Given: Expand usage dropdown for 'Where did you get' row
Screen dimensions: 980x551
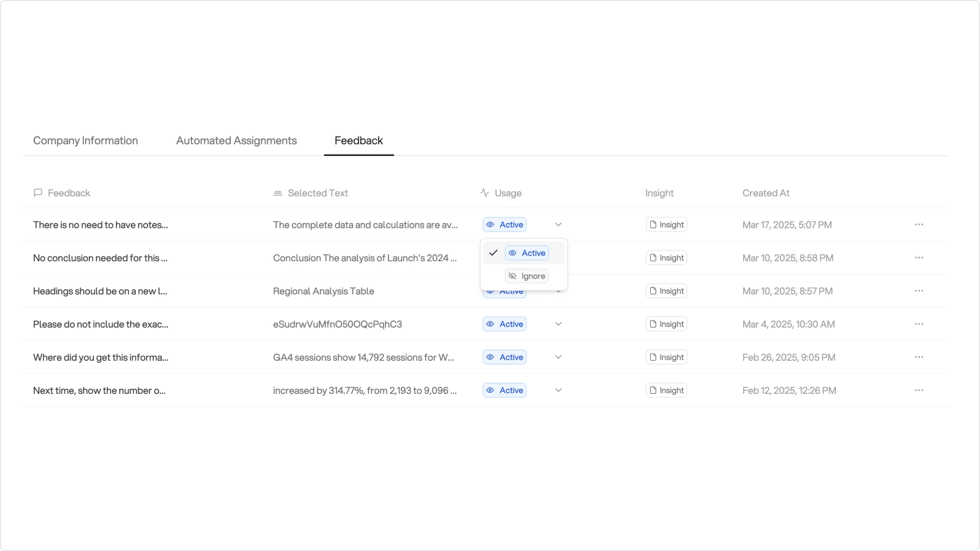Looking at the screenshot, I should (558, 357).
